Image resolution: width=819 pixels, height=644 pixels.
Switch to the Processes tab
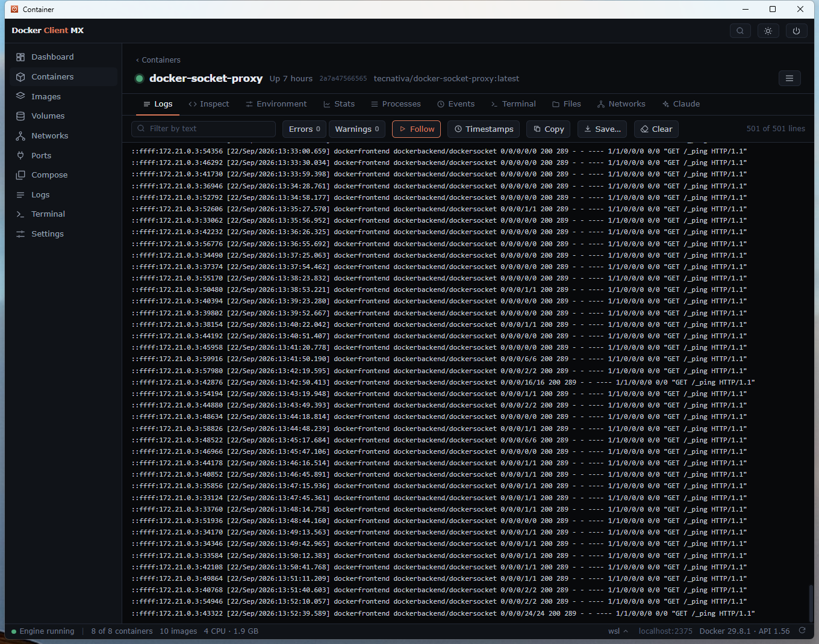point(396,104)
